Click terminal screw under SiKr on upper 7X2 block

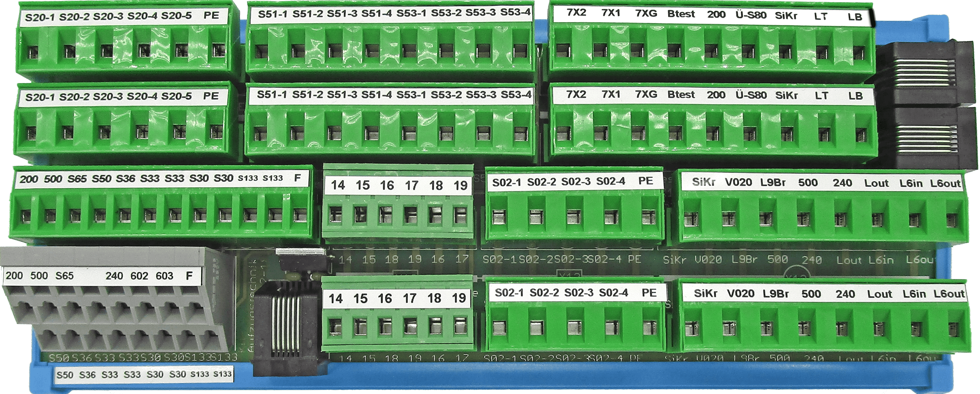[x=785, y=51]
